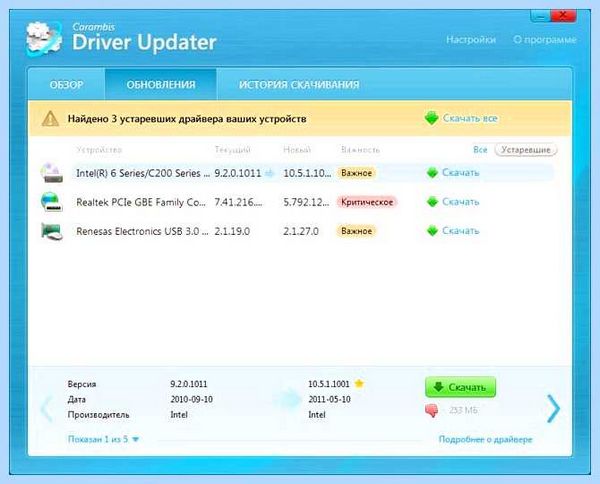Open Настройки settings
The height and width of the screenshot is (484, 600).
pyautogui.click(x=471, y=40)
